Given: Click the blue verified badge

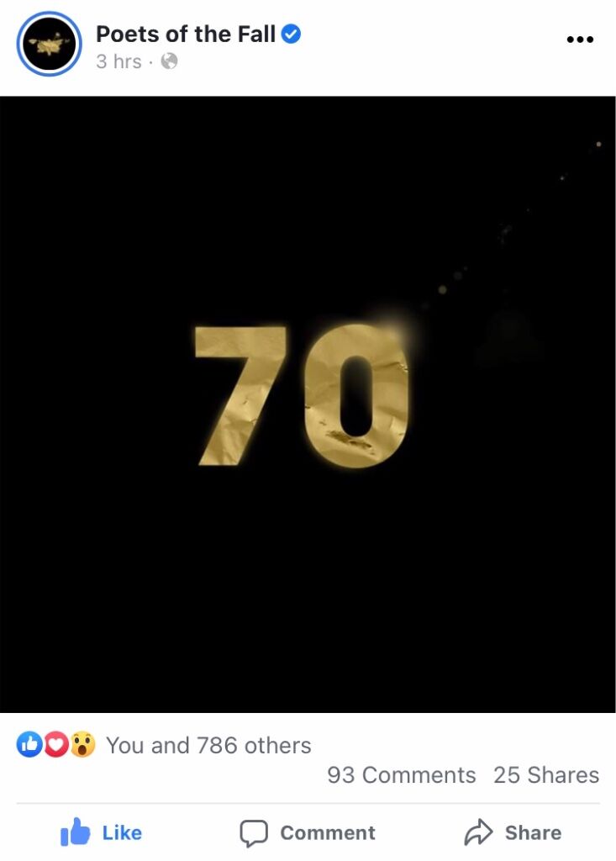Looking at the screenshot, I should [x=291, y=34].
